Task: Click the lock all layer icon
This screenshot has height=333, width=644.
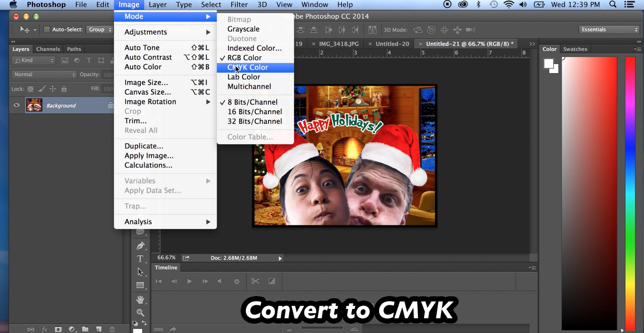Action: (x=64, y=89)
